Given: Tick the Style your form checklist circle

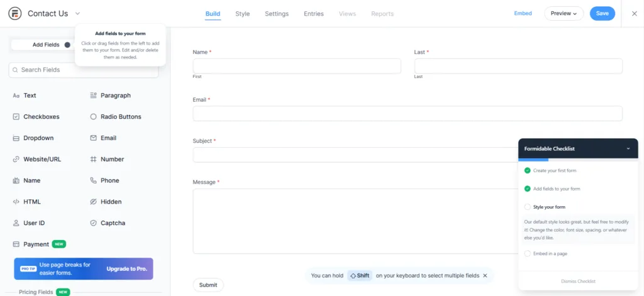Looking at the screenshot, I should pos(528,207).
